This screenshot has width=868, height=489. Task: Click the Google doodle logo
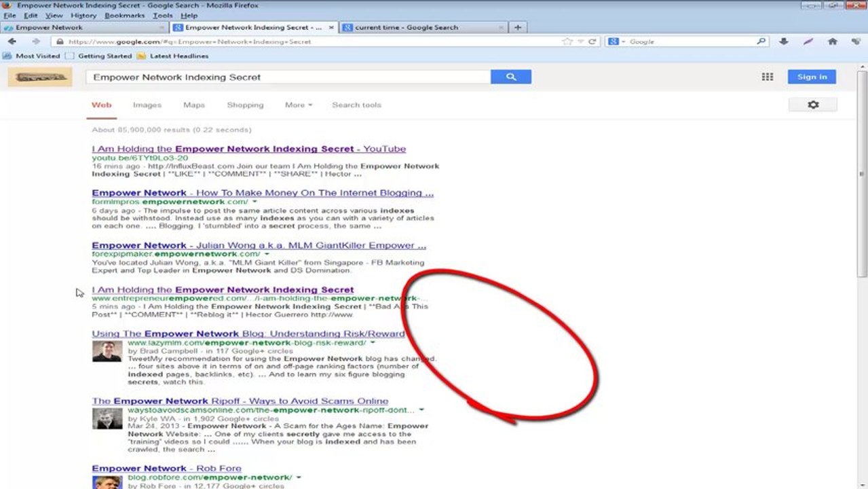(40, 77)
